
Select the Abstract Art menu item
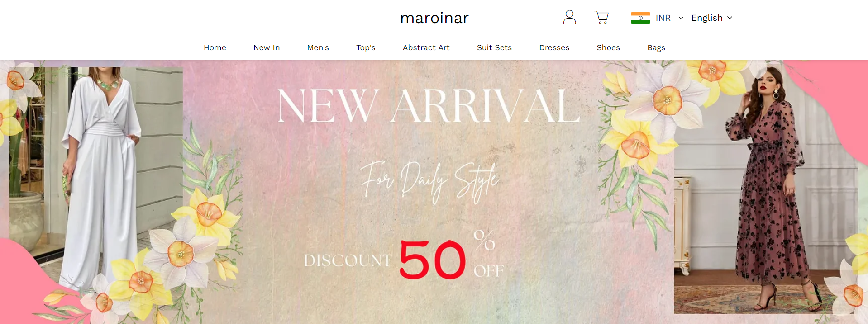pyautogui.click(x=426, y=47)
